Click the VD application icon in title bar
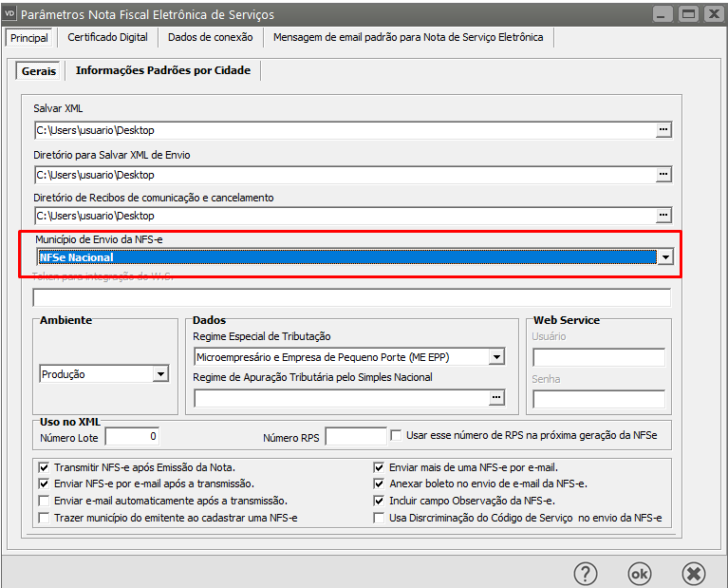The height and width of the screenshot is (588, 728). point(9,13)
